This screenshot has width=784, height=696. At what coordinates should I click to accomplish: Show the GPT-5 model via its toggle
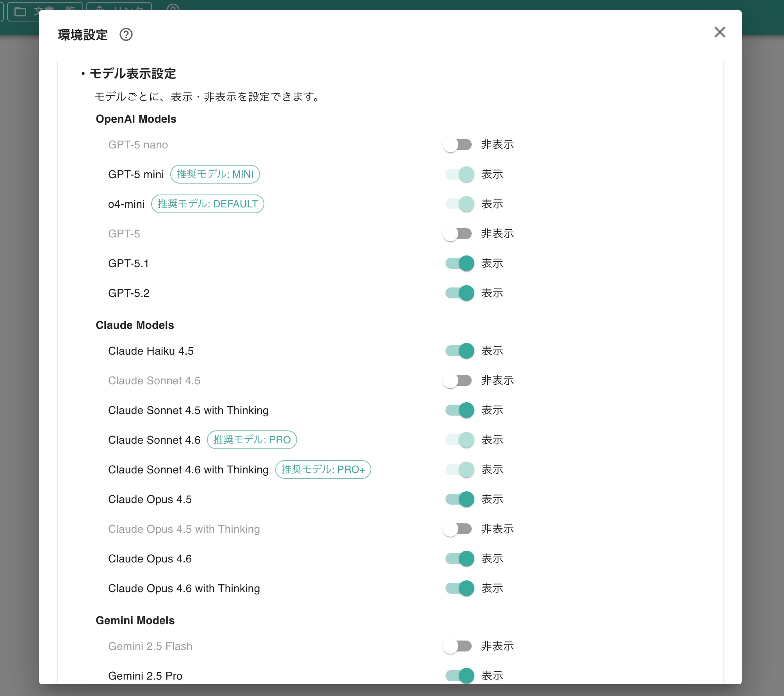pyautogui.click(x=458, y=234)
